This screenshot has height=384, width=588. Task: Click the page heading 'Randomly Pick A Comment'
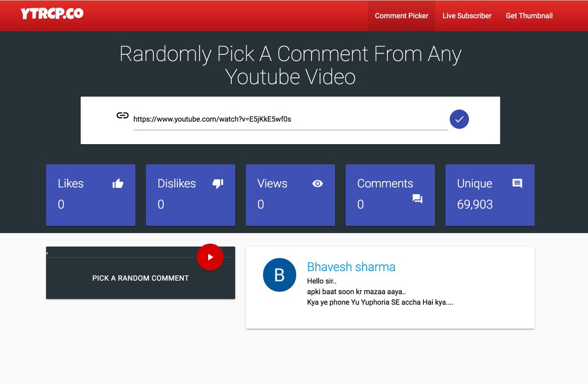tap(290, 65)
